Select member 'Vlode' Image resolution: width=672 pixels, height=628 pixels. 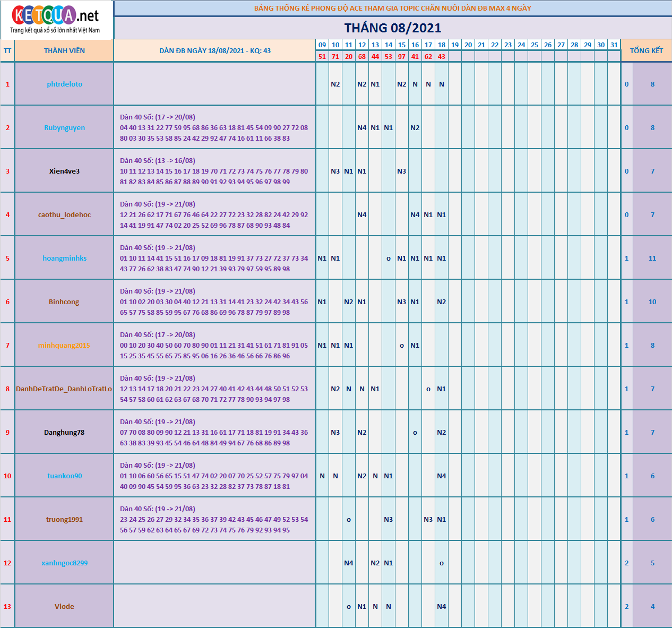(x=64, y=607)
